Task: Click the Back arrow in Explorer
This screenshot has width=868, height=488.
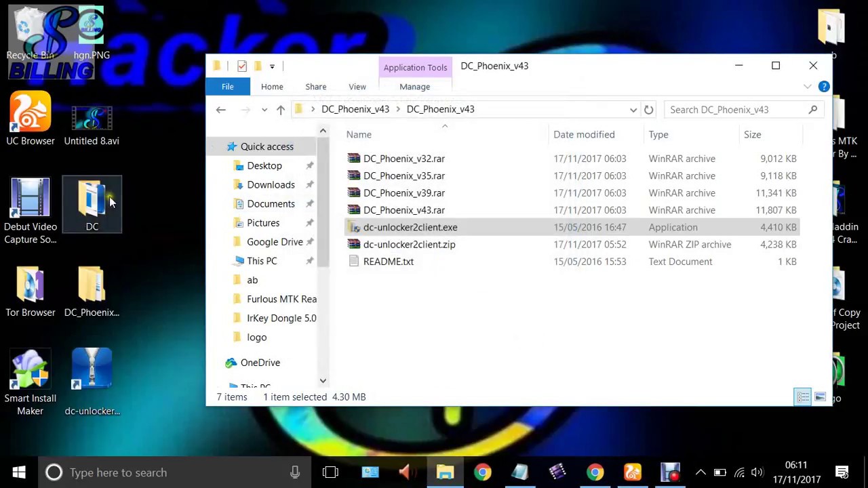Action: pyautogui.click(x=220, y=110)
